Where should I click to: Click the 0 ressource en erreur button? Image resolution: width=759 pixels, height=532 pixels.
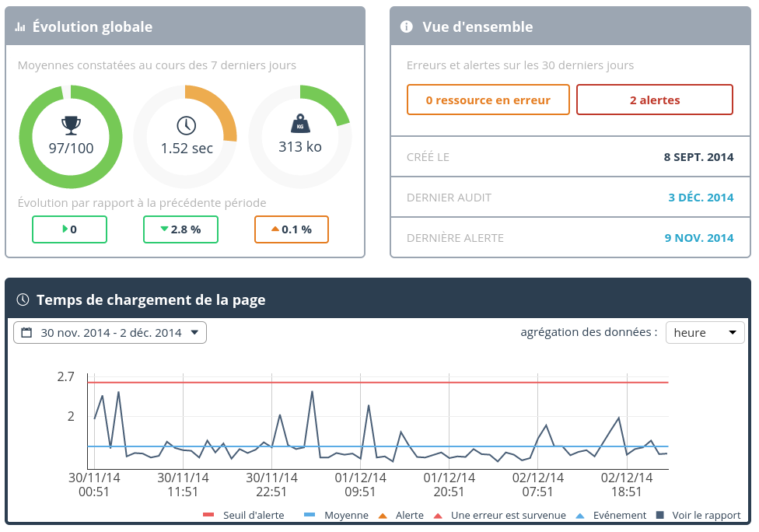click(x=488, y=100)
